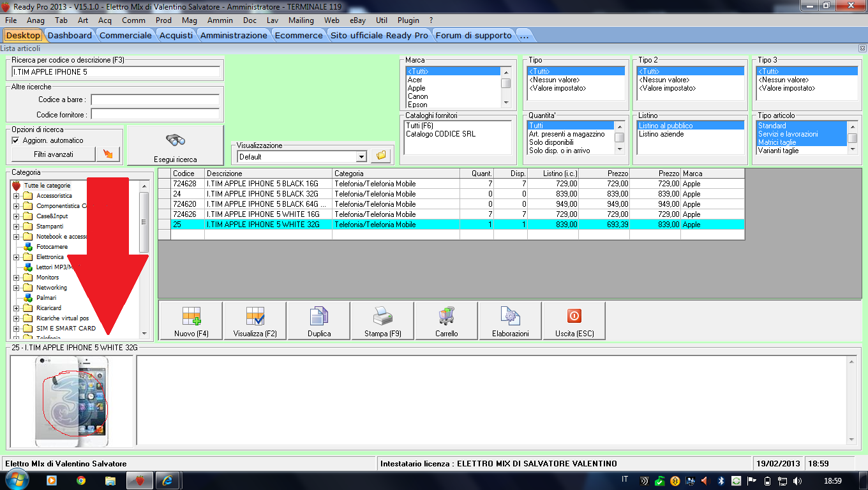Click the Fotocamere cubes icon in category tree
Screen dimensions: 868x490
click(x=27, y=247)
